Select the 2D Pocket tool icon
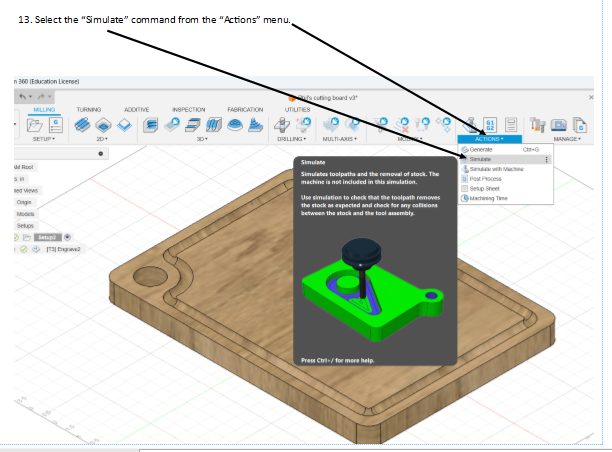The height and width of the screenshot is (452, 612). click(103, 125)
